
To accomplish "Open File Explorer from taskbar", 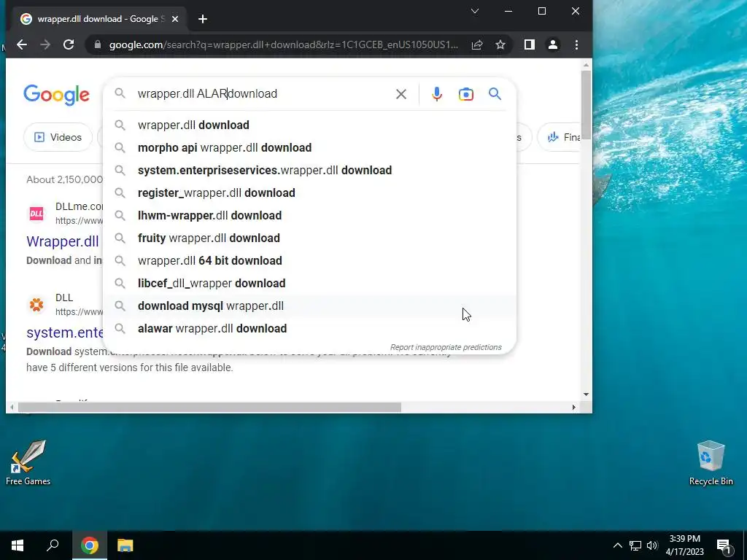I will [125, 545].
